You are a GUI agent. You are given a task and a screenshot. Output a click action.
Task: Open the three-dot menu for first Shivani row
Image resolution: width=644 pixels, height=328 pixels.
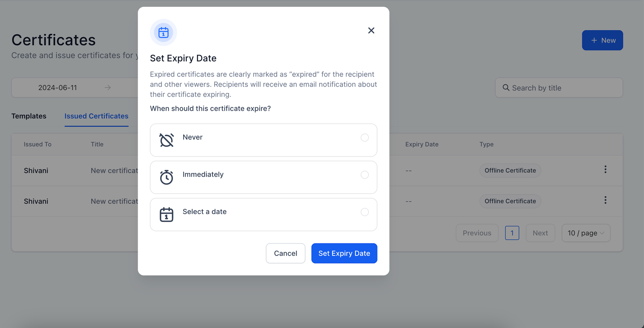(605, 170)
